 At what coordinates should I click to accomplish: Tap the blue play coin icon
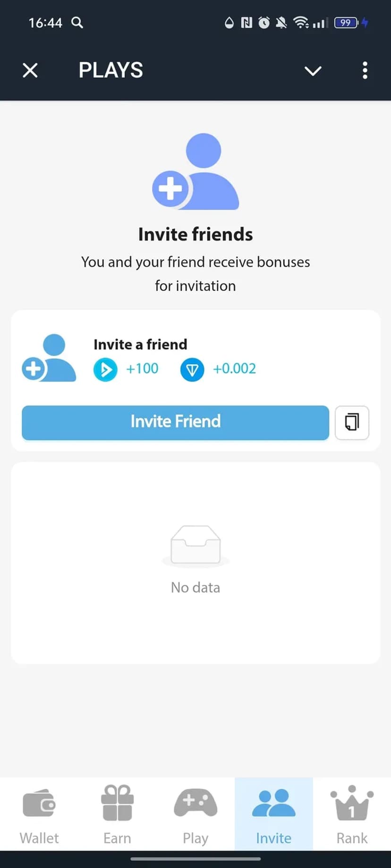[105, 369]
